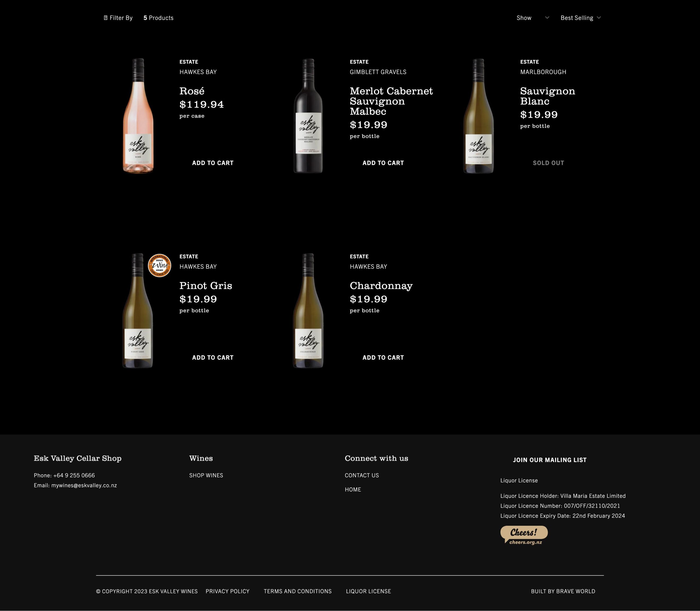Click the Liquor Licence Expiry Date line
This screenshot has width=700, height=611.
(x=562, y=516)
